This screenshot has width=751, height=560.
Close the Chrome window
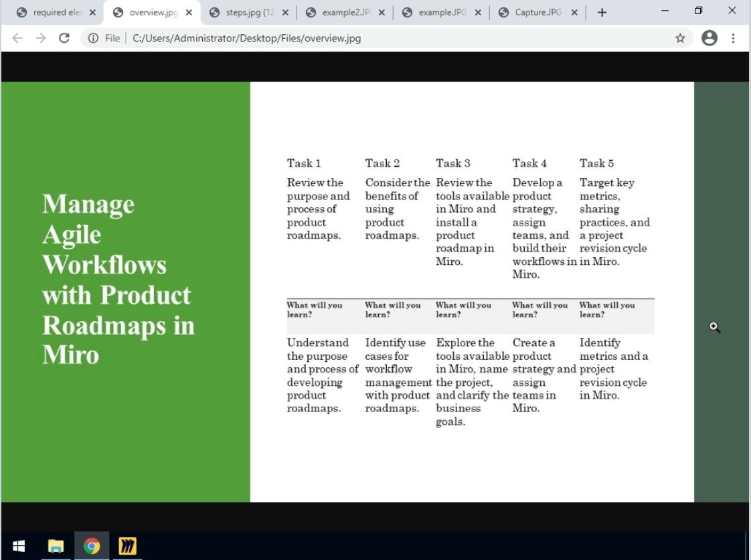coord(732,11)
